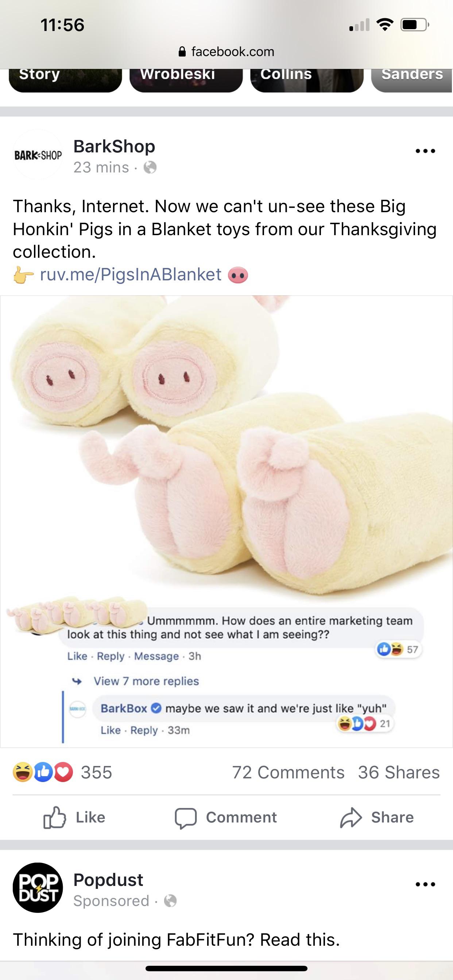
Task: Tap the Thinking of joining FabFitFun text
Action: pos(176,939)
